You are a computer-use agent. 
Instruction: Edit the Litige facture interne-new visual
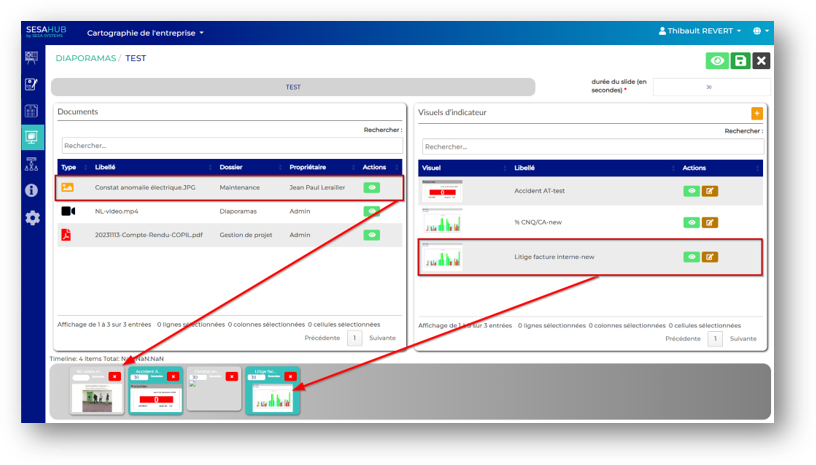(x=710, y=257)
